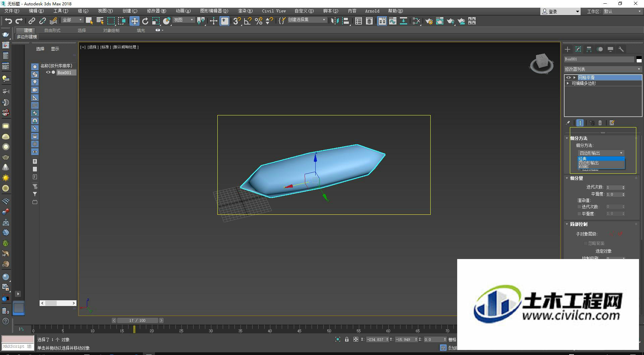Toggle Display Geometry filter in scene explorer

[x=35, y=66]
